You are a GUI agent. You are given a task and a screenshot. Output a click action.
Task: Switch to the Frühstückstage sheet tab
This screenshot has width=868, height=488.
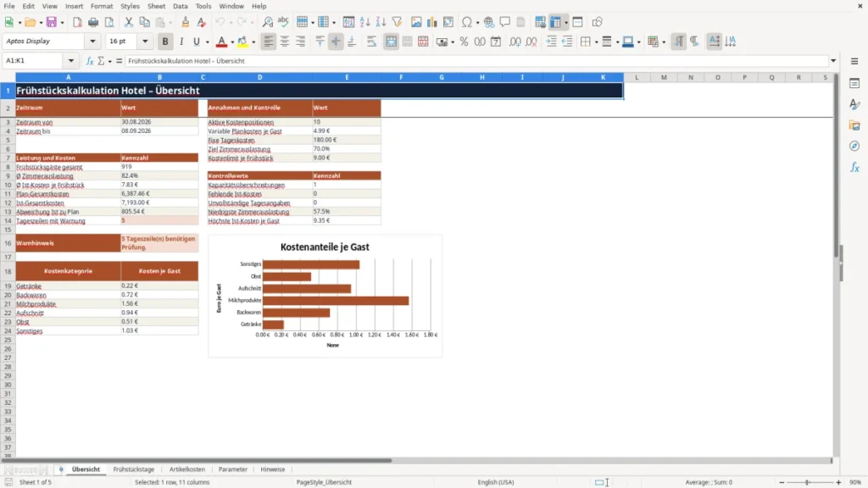(x=133, y=469)
